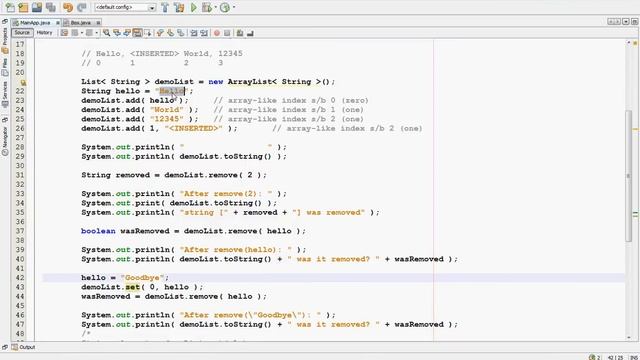Go to the Next Bookmark
The width and height of the screenshot is (640, 360).
[x=170, y=33]
